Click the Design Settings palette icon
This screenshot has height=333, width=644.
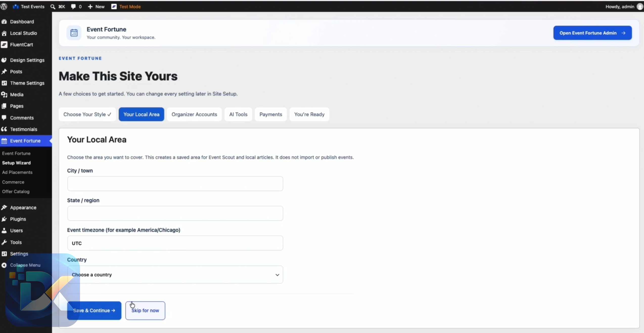(x=4, y=60)
